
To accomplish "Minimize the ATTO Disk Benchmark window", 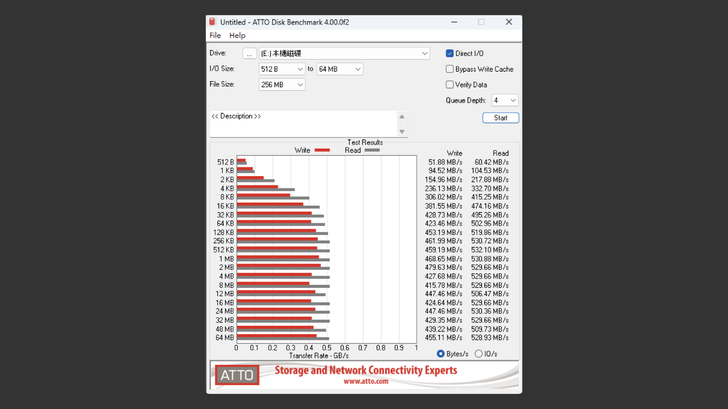I will coord(453,22).
